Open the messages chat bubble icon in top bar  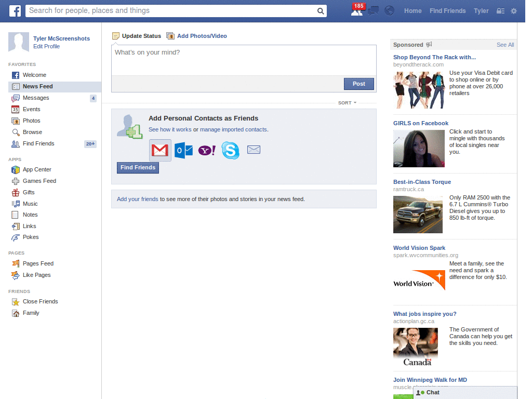coord(373,11)
